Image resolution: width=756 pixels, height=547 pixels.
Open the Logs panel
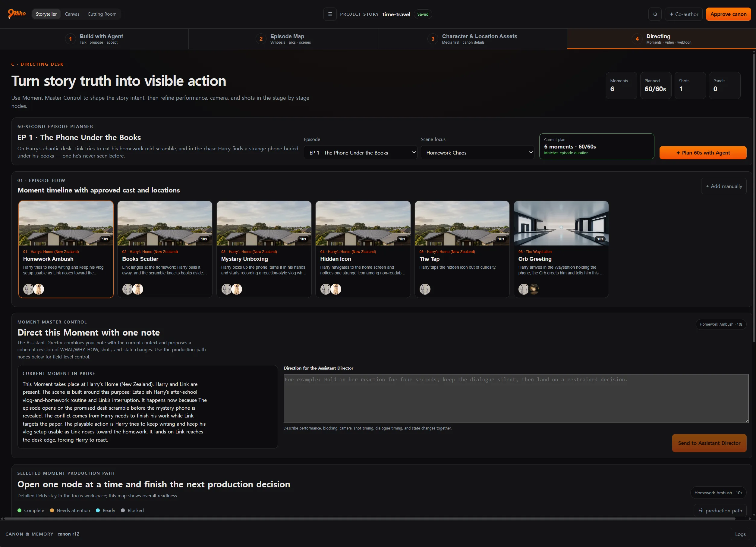point(740,534)
